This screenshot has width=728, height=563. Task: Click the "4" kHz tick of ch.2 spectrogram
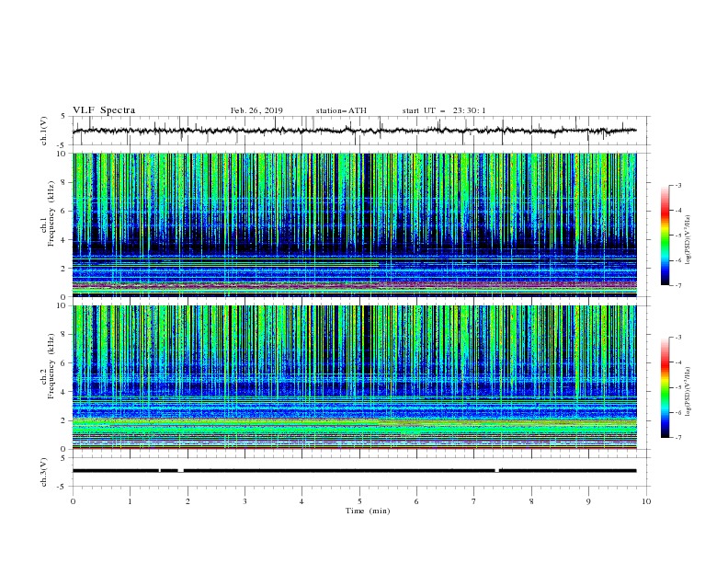(63, 392)
